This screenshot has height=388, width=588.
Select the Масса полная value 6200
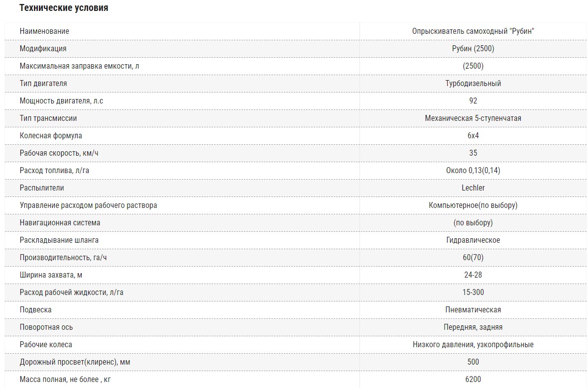click(473, 380)
